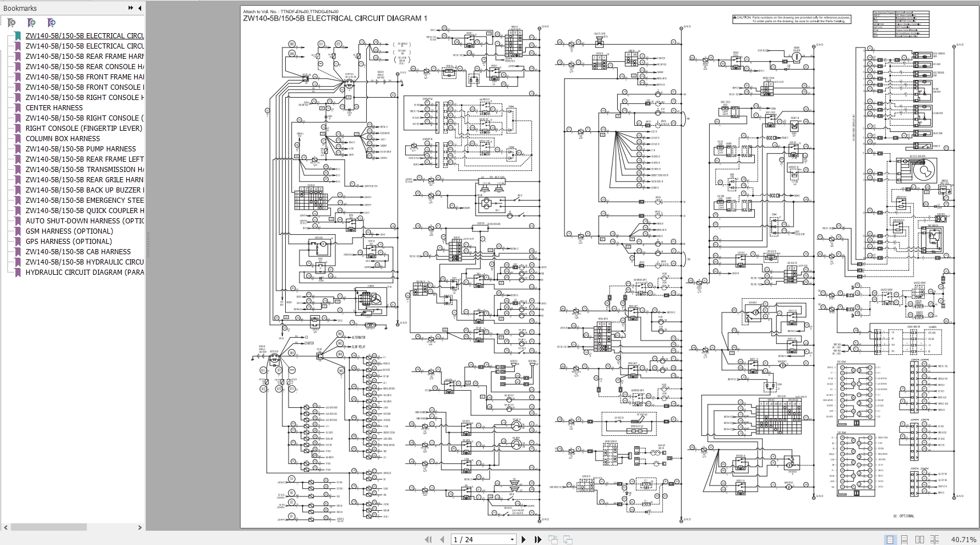Open the REAR GRILE HARN bookmark

pos(85,179)
